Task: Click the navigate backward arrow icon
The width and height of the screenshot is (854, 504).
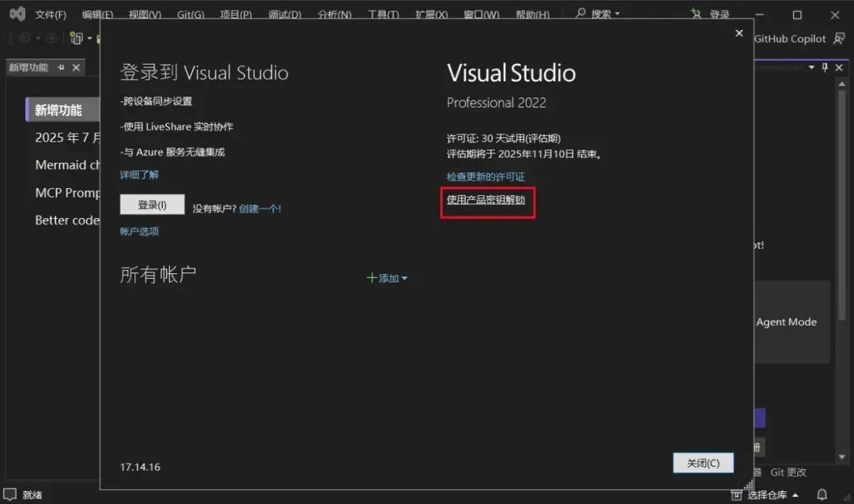Action: 25,38
